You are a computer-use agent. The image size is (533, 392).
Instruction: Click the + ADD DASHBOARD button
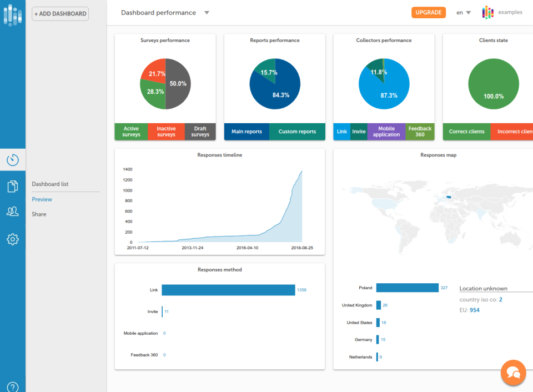(x=60, y=14)
